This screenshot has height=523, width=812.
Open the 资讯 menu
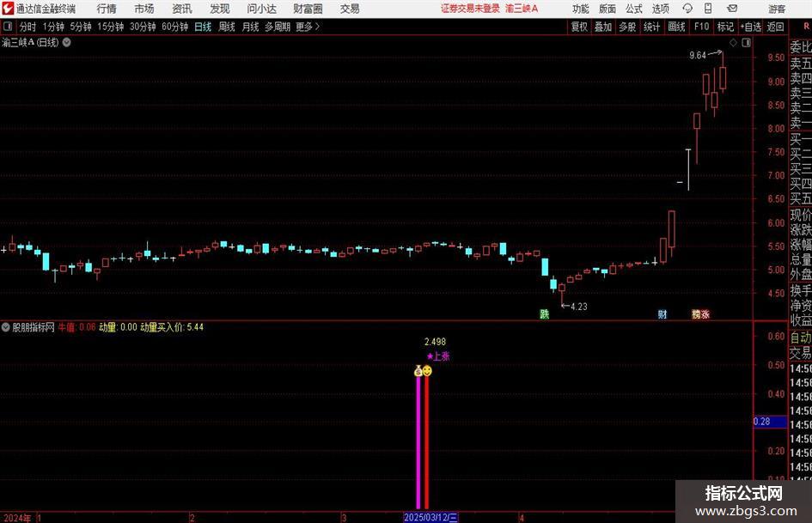(182, 9)
